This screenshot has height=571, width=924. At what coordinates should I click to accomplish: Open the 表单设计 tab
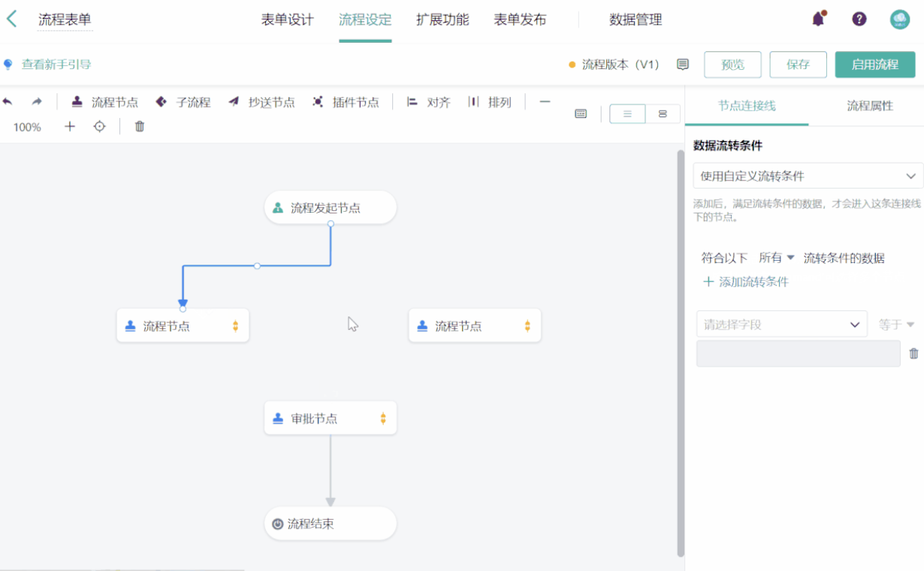tap(288, 20)
